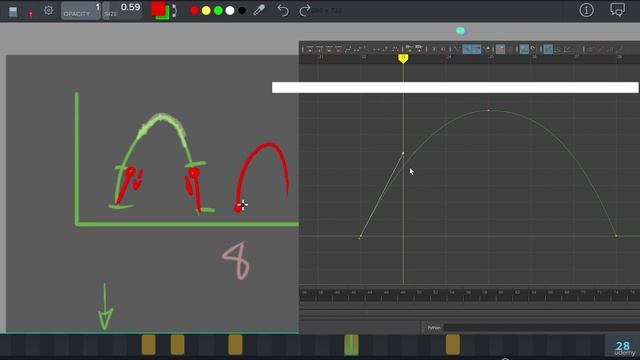The width and height of the screenshot is (640, 360).
Task: Undo the last stroke
Action: 283,10
